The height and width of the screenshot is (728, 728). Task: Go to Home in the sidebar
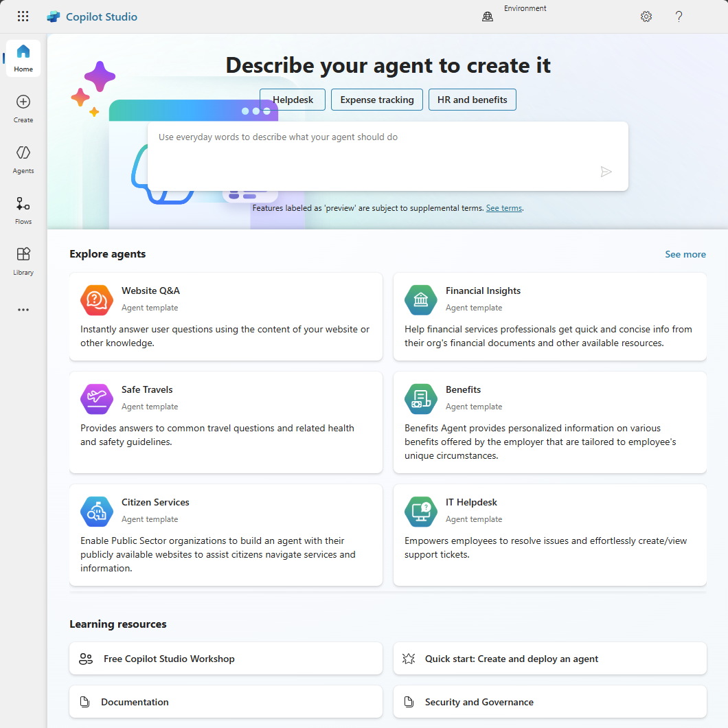[x=23, y=58]
